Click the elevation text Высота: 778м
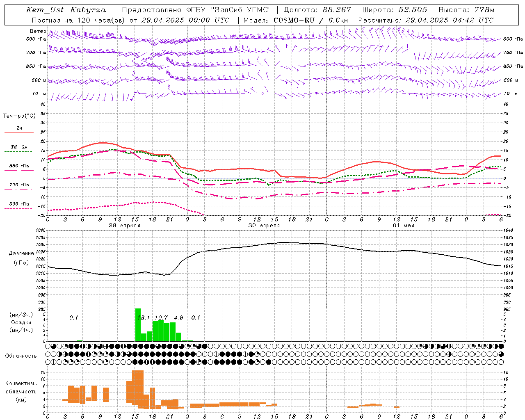 coord(466,10)
